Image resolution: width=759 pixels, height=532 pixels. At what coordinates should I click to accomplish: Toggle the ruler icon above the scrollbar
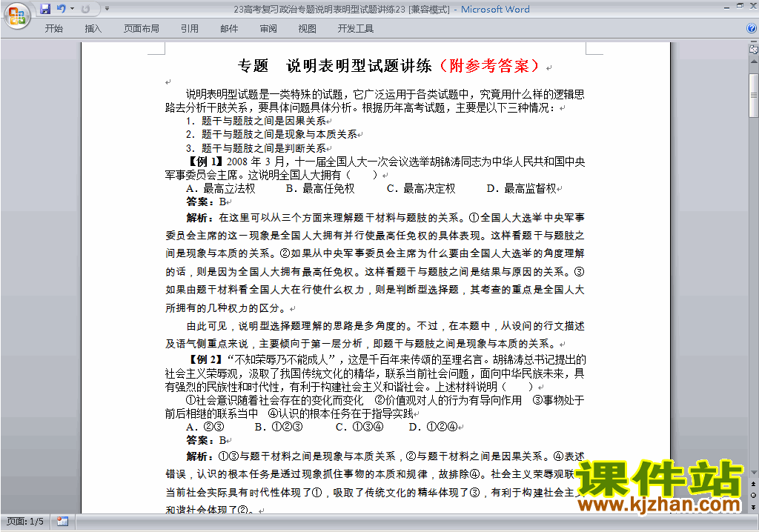[753, 50]
